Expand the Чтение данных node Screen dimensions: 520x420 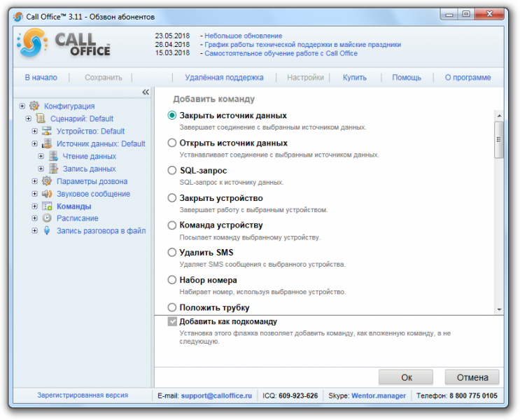click(x=41, y=156)
